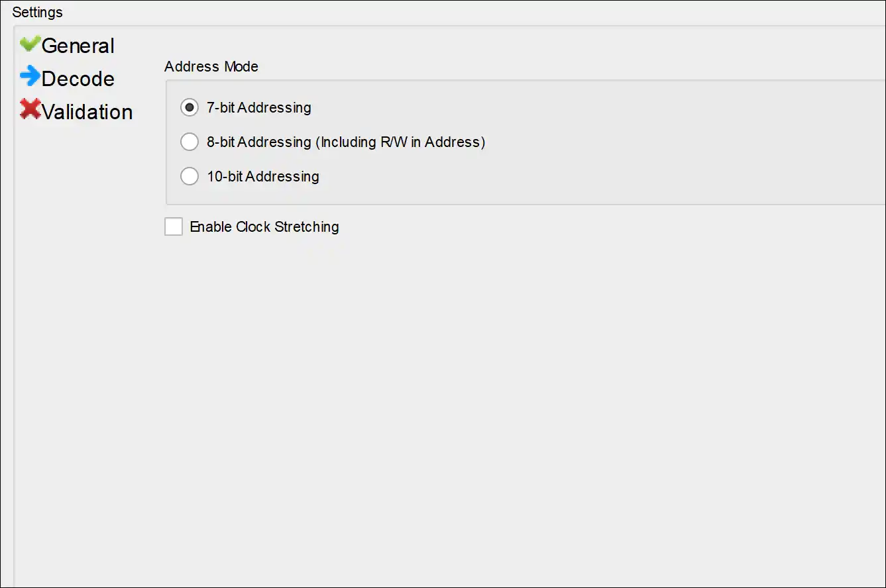
Task: Click the blue arrow icon beside Decode
Action: point(30,77)
